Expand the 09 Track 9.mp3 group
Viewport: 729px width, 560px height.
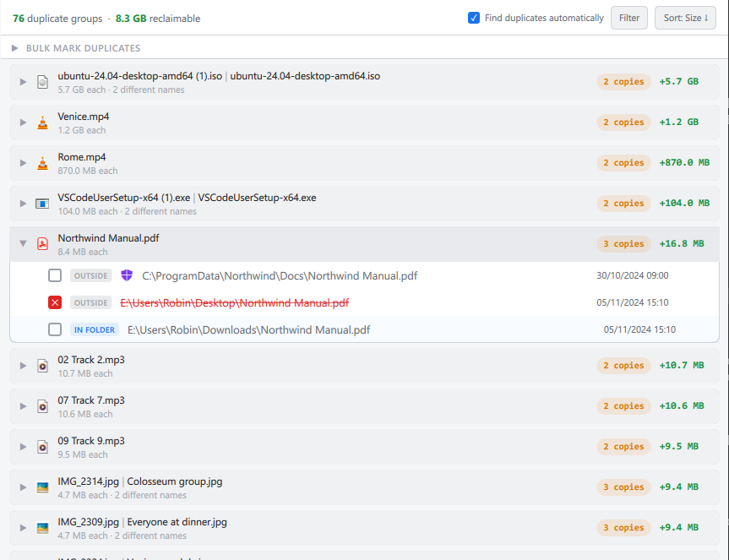[23, 447]
